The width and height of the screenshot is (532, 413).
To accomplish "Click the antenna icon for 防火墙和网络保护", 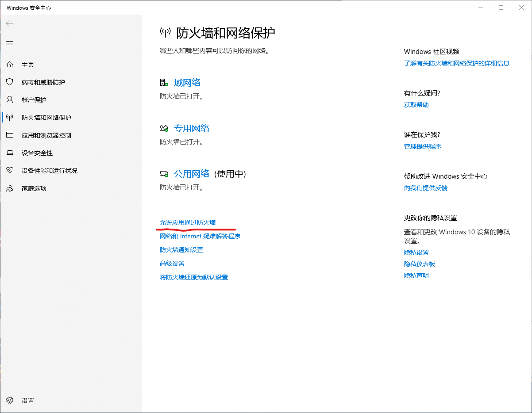I will pyautogui.click(x=10, y=118).
